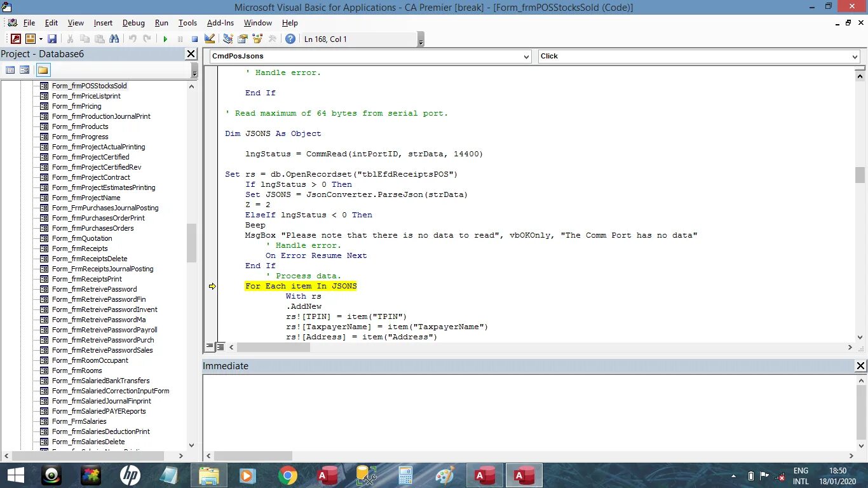Open the View menu
The height and width of the screenshot is (488, 868).
point(76,23)
